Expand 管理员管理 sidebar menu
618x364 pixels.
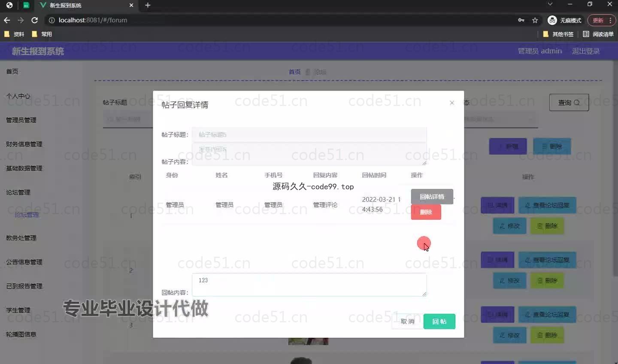click(21, 120)
